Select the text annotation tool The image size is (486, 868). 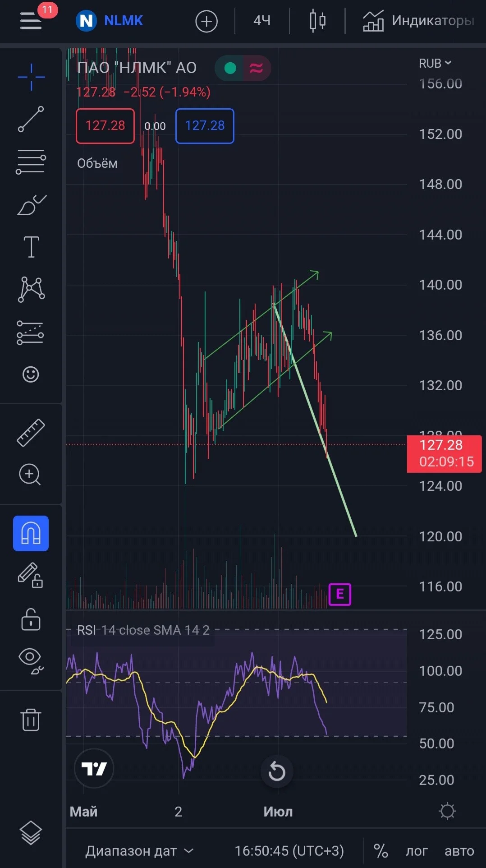[31, 247]
